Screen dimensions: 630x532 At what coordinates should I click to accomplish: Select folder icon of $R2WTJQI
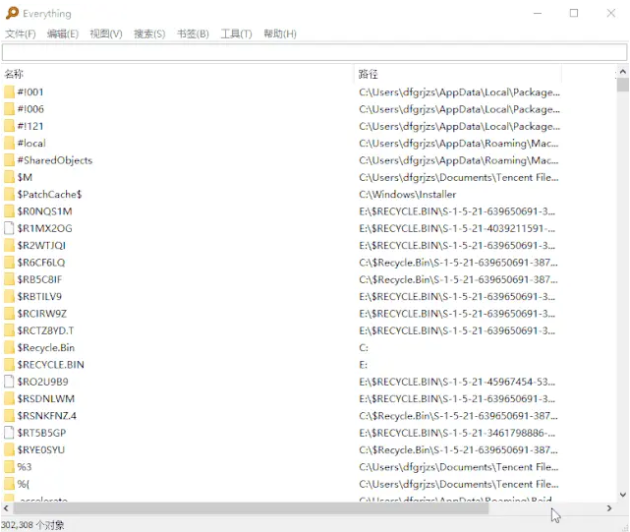point(9,246)
